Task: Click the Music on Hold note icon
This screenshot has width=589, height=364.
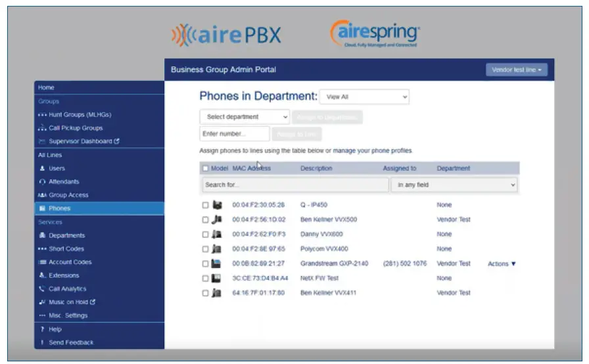Action: tap(42, 302)
